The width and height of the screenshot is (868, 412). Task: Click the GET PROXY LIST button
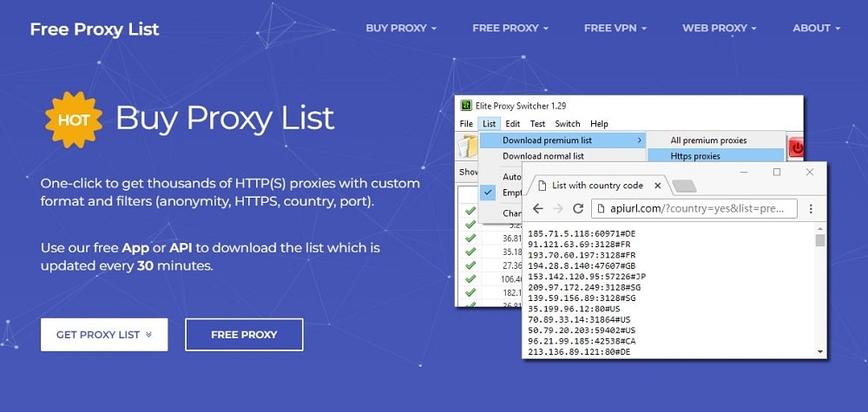[x=104, y=335]
